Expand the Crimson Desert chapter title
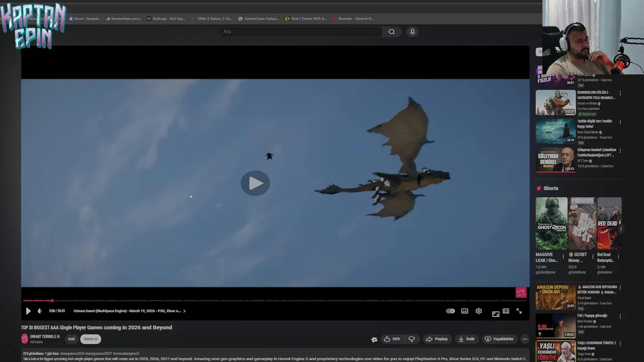The image size is (644, 362). (129, 311)
